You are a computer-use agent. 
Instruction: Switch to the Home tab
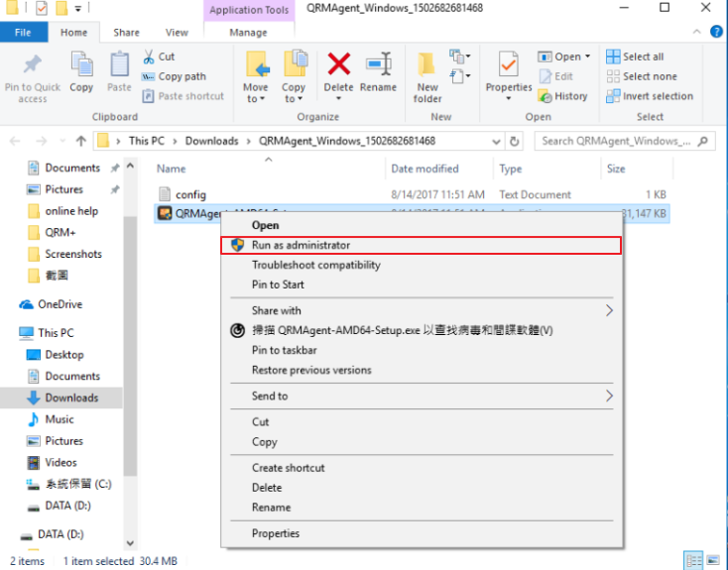coord(73,32)
